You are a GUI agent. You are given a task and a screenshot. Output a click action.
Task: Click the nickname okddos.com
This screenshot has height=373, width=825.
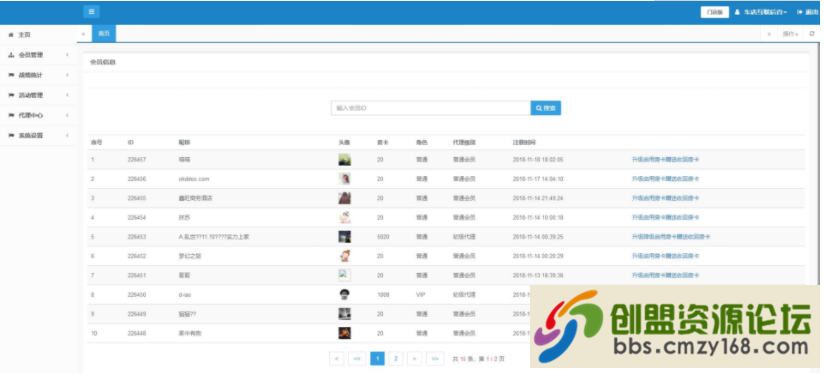194,179
